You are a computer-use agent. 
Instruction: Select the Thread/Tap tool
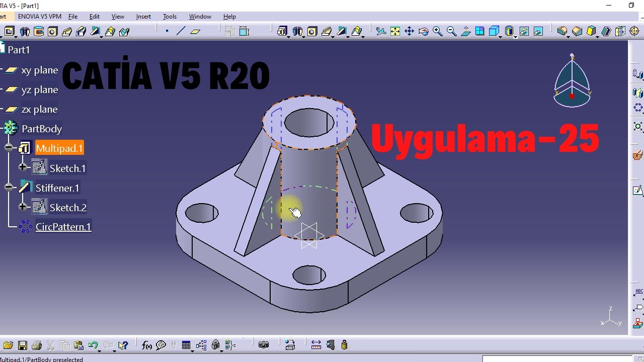(x=634, y=31)
